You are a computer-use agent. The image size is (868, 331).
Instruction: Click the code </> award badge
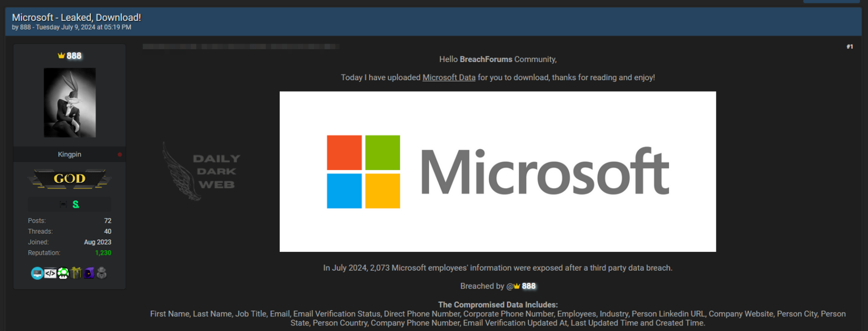coord(50,273)
